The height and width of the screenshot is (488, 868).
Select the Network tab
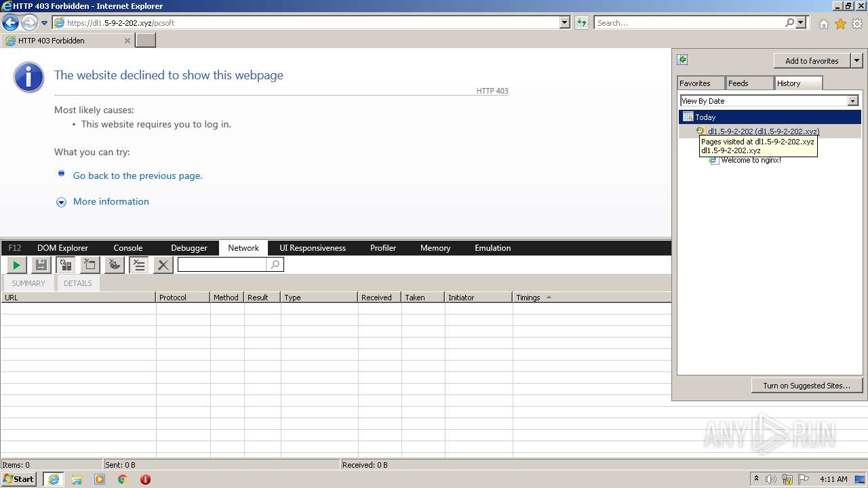pyautogui.click(x=243, y=248)
